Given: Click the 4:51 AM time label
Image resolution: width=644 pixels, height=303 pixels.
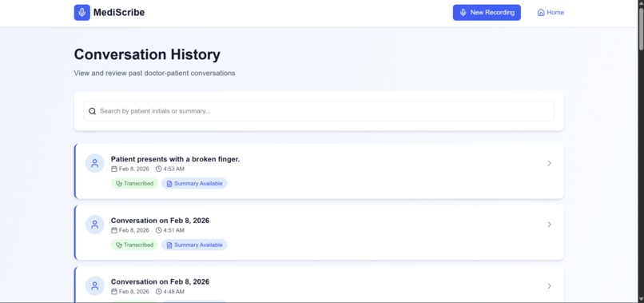Looking at the screenshot, I should (x=173, y=230).
